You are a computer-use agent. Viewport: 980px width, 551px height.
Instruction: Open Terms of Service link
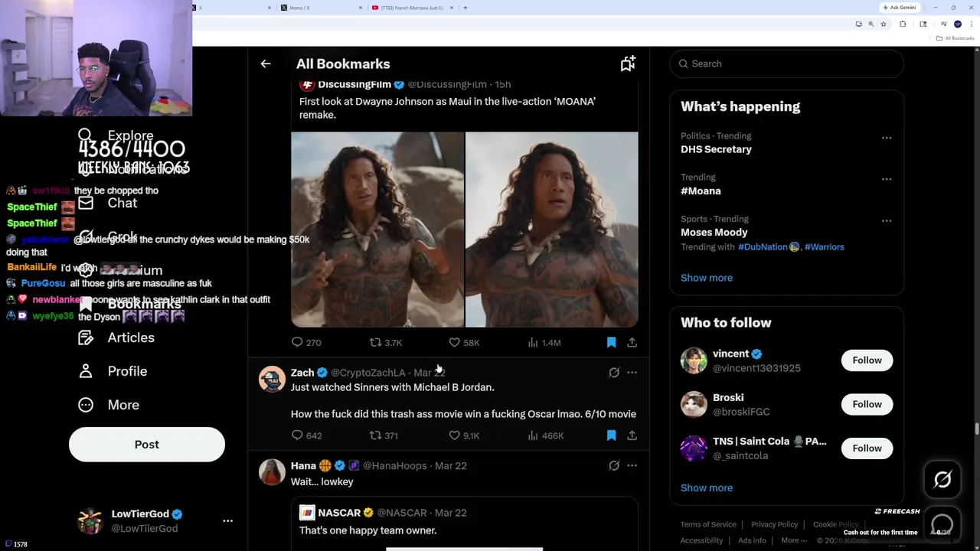(x=708, y=525)
